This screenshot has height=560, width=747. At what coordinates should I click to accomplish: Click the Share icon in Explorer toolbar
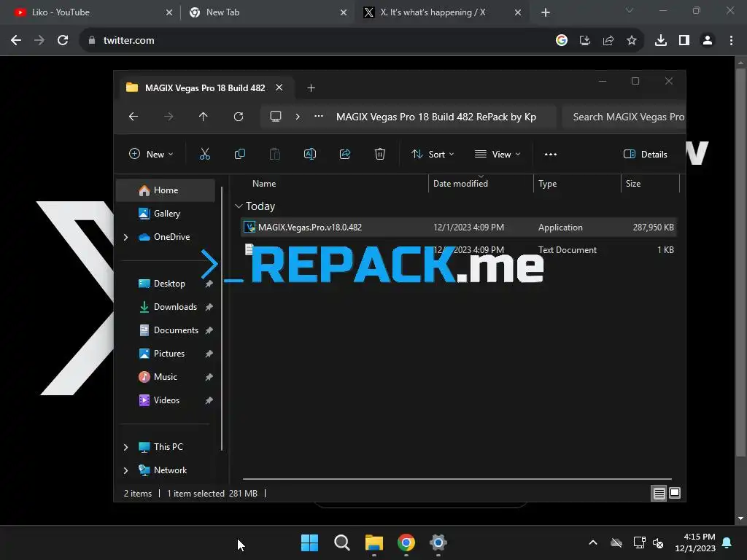[345, 154]
